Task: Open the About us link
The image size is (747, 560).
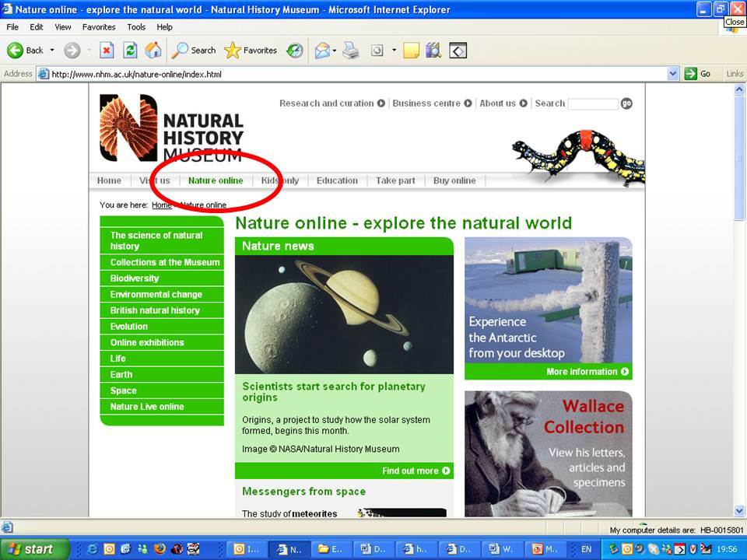Action: tap(503, 103)
